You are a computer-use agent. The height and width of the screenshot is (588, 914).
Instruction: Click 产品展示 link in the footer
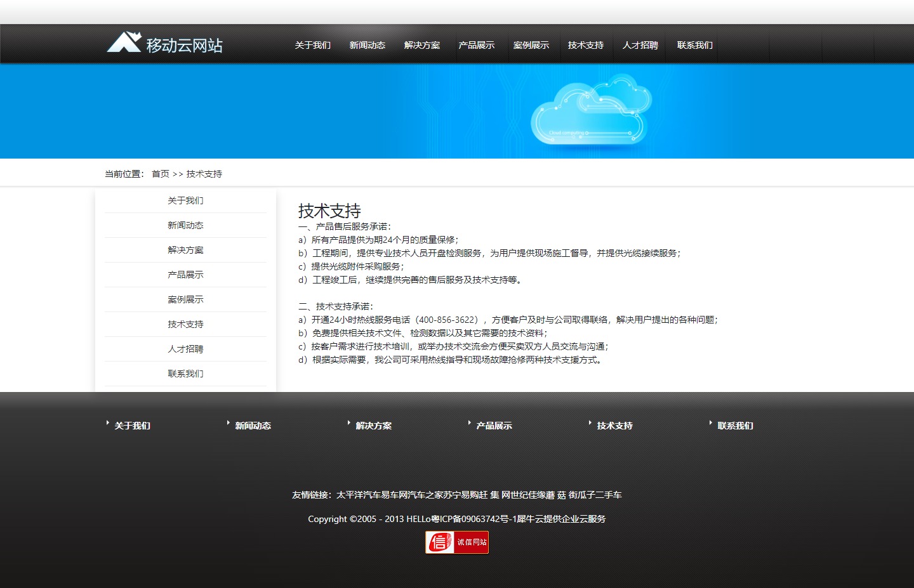(x=494, y=426)
